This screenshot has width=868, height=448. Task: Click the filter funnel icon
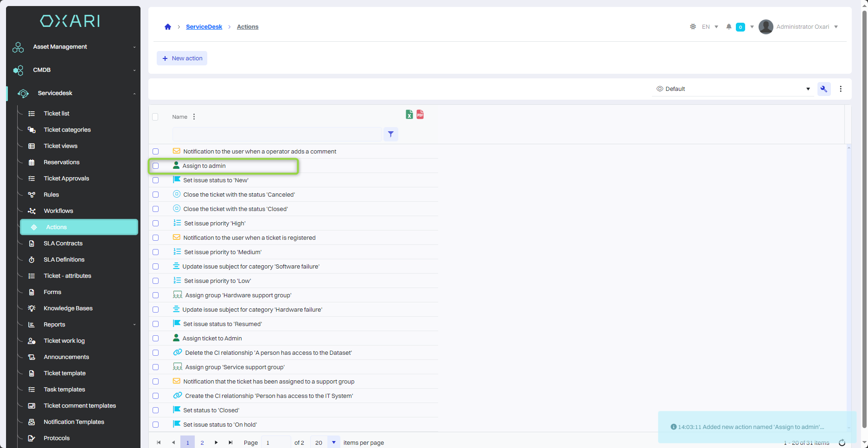pyautogui.click(x=391, y=134)
